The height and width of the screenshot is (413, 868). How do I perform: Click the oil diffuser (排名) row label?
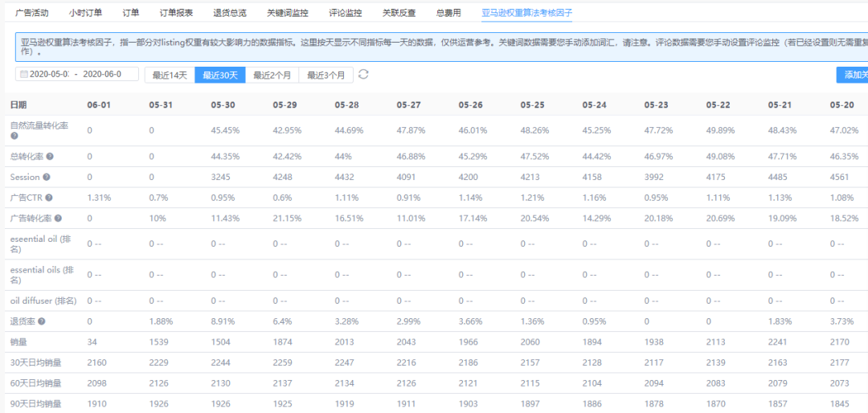(x=43, y=301)
